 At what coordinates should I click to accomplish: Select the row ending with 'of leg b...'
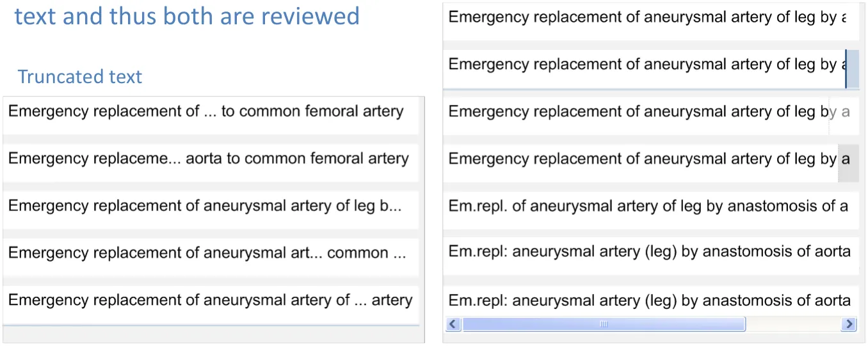pyautogui.click(x=205, y=207)
